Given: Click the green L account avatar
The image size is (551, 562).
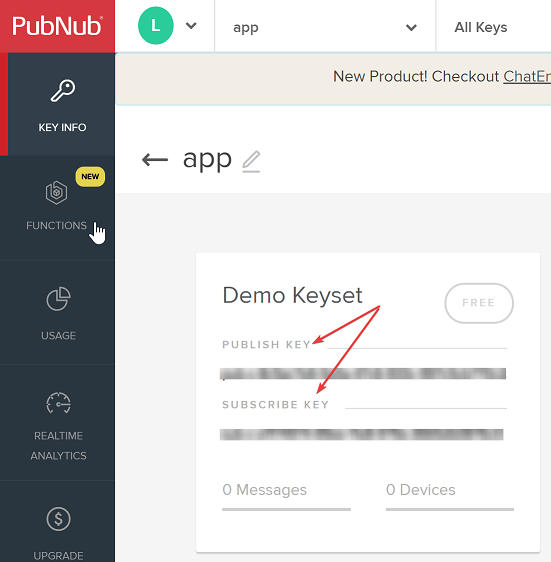Looking at the screenshot, I should (x=156, y=26).
